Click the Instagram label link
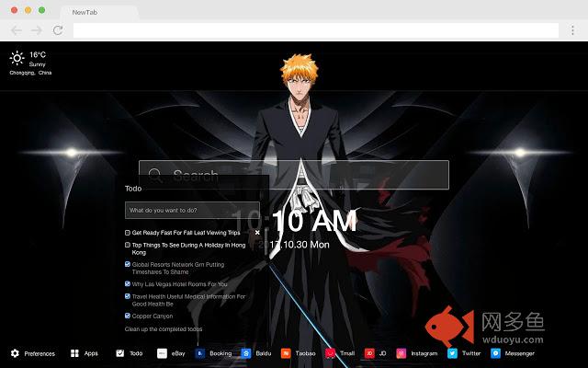This screenshot has height=368, width=588. click(x=424, y=353)
